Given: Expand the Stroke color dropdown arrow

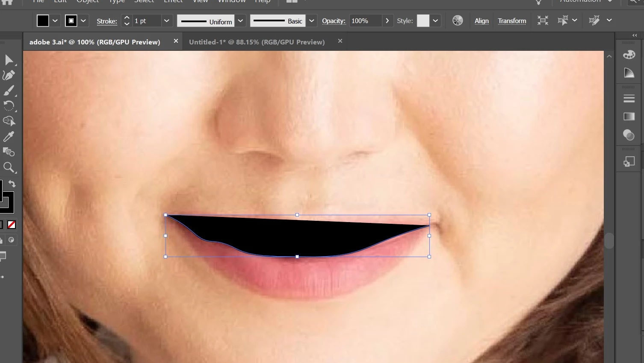Looking at the screenshot, I should click(83, 20).
